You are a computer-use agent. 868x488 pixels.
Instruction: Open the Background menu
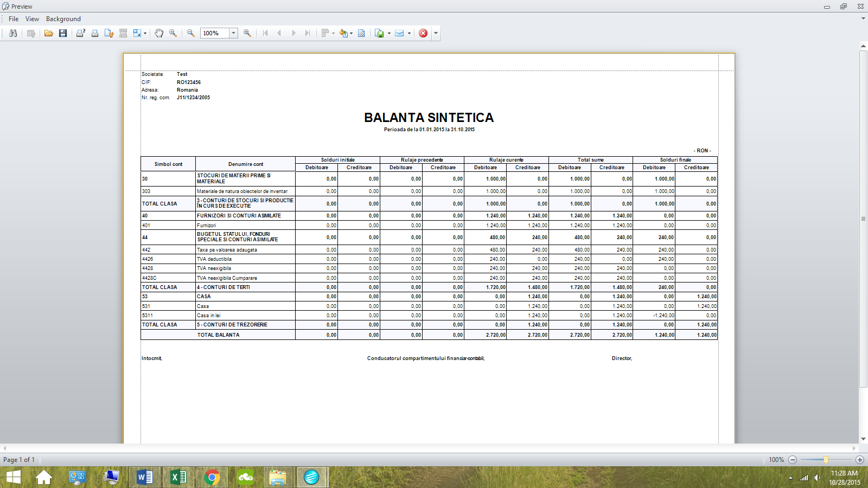[63, 19]
